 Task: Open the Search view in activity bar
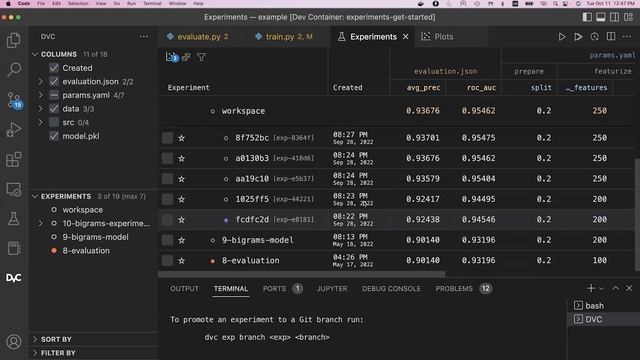13,69
